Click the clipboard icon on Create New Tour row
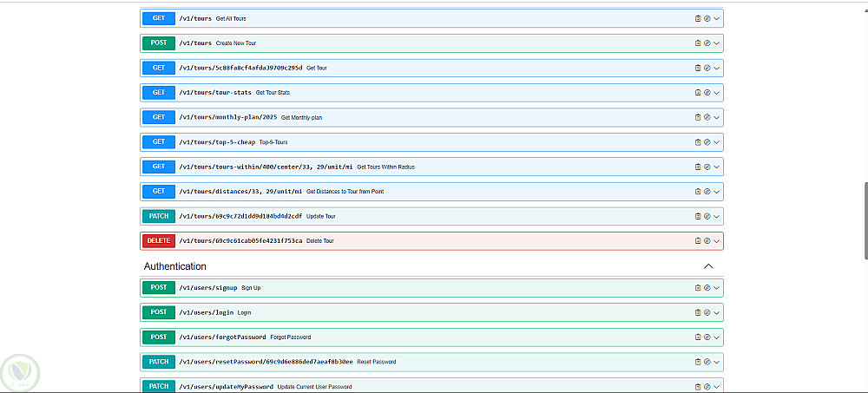Image resolution: width=868 pixels, height=393 pixels. pyautogui.click(x=698, y=43)
